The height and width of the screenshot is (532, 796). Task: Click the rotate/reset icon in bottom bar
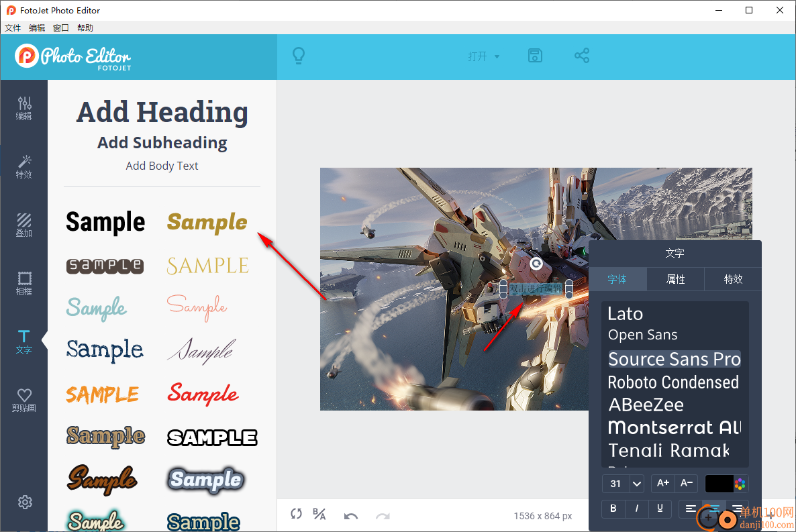point(297,514)
